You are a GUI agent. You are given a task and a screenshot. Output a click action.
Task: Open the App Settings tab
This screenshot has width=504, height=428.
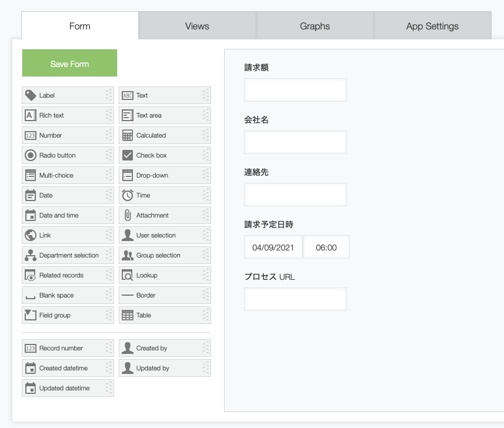432,25
